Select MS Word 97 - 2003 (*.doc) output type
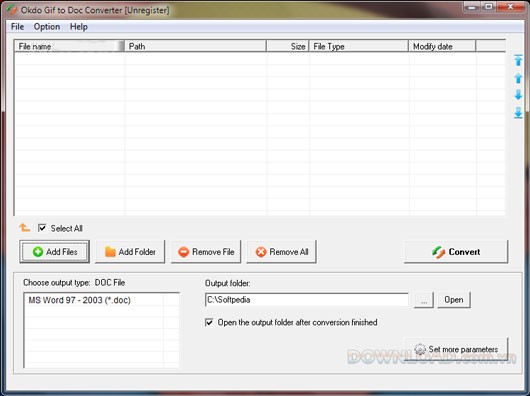This screenshot has width=530, height=396. [x=79, y=300]
